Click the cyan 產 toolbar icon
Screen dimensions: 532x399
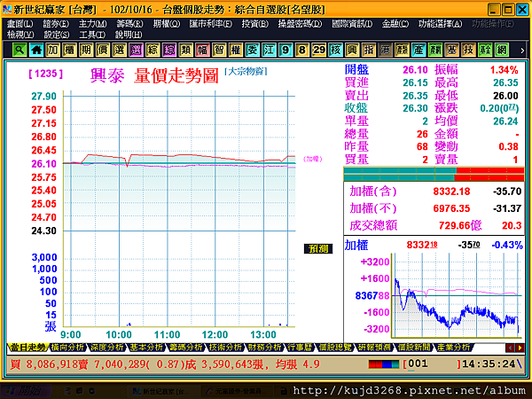tap(419, 51)
